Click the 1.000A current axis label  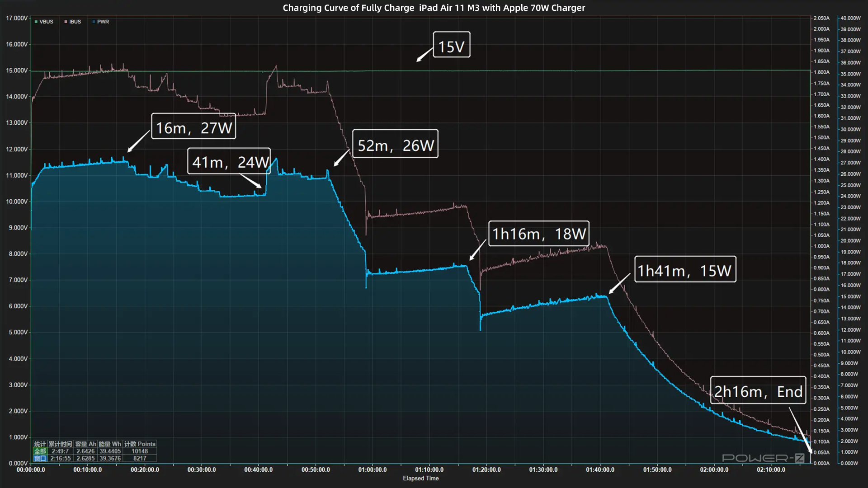pyautogui.click(x=821, y=246)
